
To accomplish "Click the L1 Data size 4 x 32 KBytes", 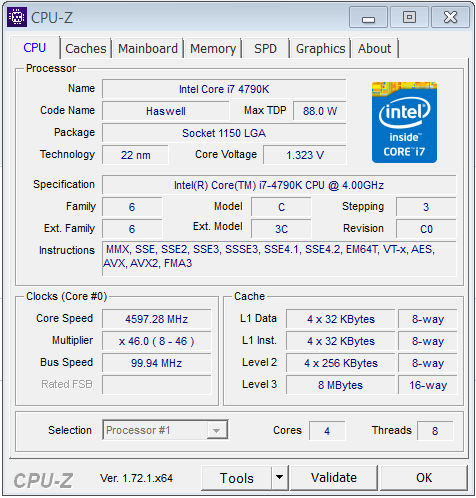I will [x=341, y=319].
